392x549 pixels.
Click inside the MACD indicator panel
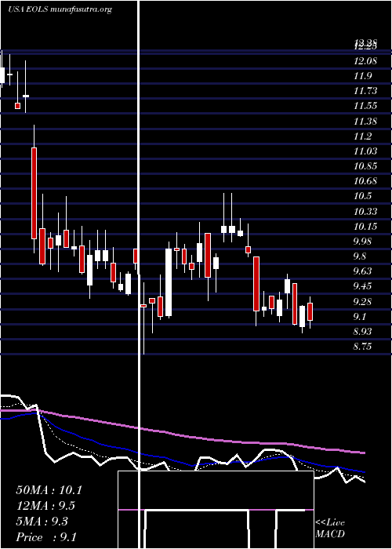tap(216, 510)
